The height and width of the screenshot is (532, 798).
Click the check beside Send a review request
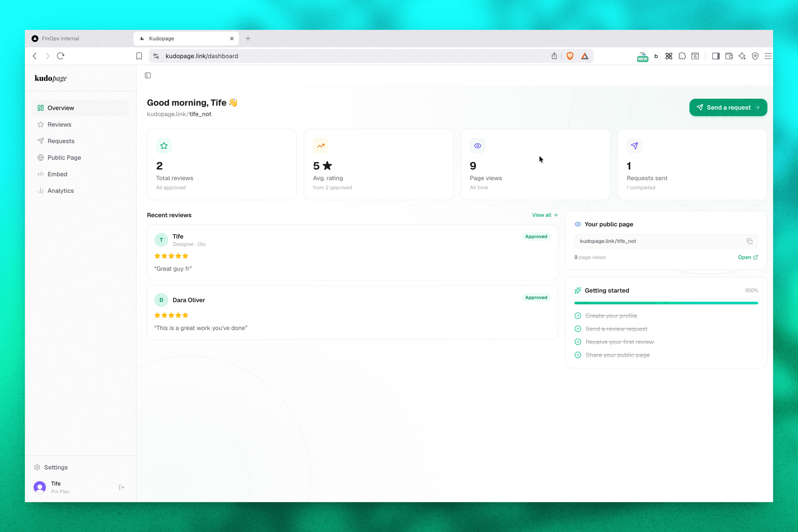(578, 329)
